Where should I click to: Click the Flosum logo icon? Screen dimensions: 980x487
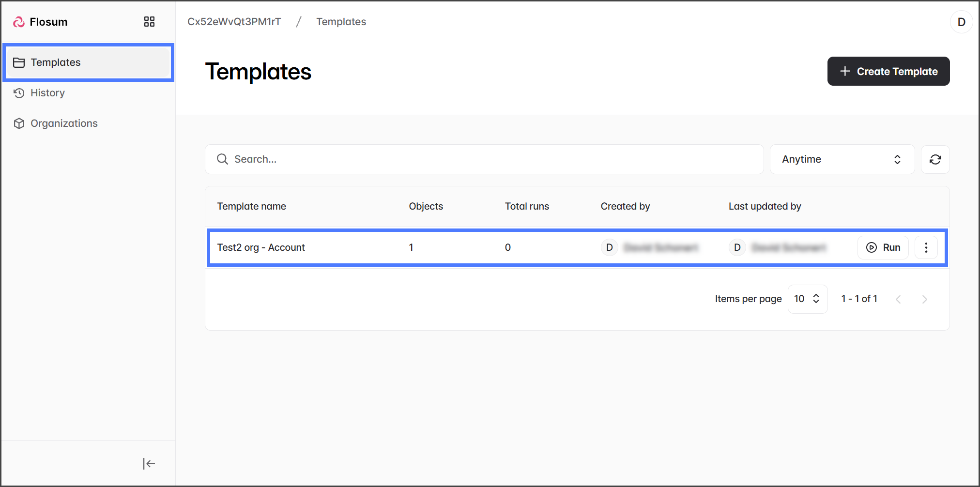point(19,22)
